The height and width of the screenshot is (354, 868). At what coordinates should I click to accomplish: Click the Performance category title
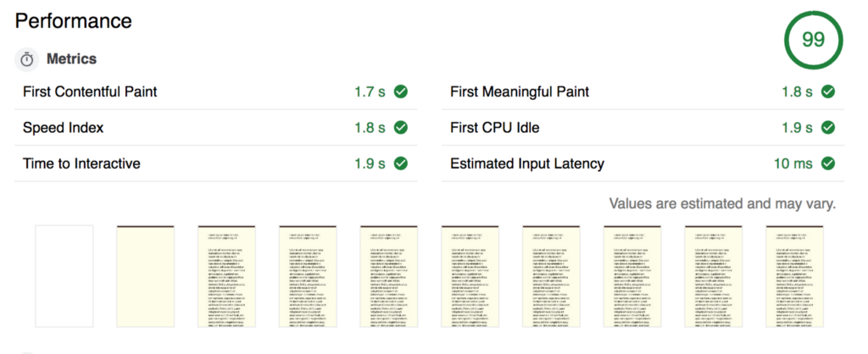74,20
